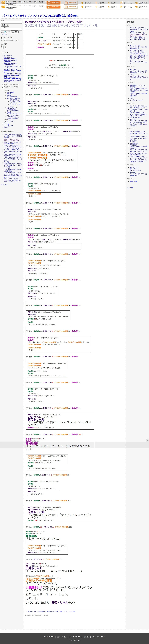Open 雑談室 board link
The image size is (149, 644).
pos(9,94)
